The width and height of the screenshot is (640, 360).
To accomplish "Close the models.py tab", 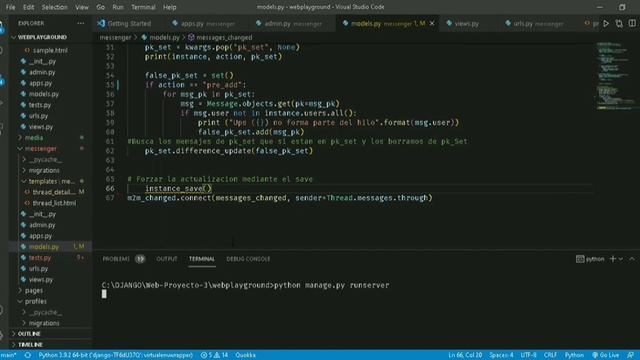I will point(432,24).
